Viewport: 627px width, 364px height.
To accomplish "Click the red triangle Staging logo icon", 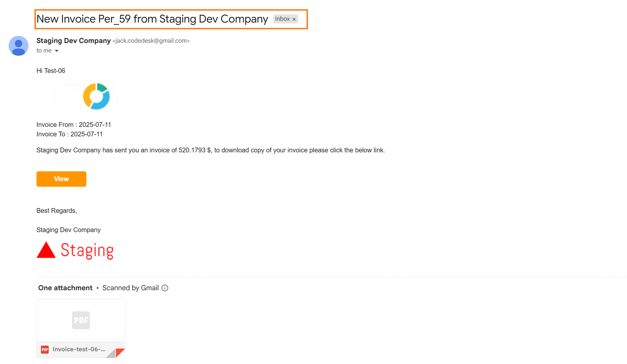I will click(46, 250).
